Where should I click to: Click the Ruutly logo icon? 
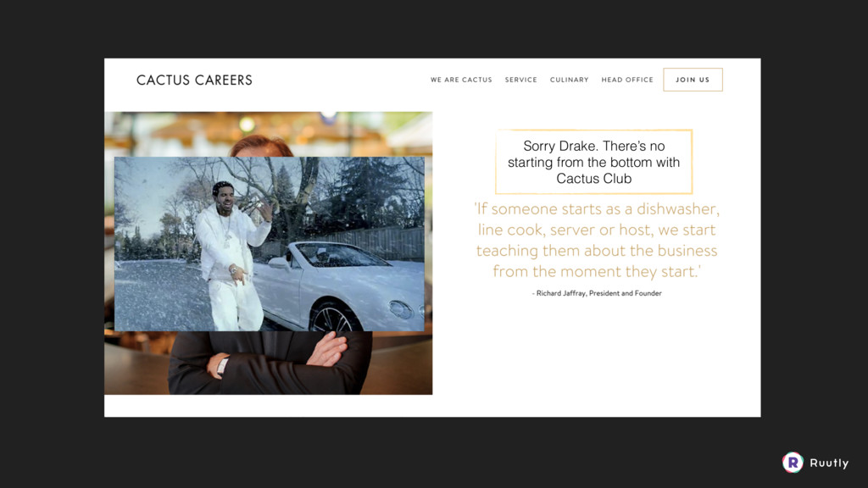[x=793, y=463]
